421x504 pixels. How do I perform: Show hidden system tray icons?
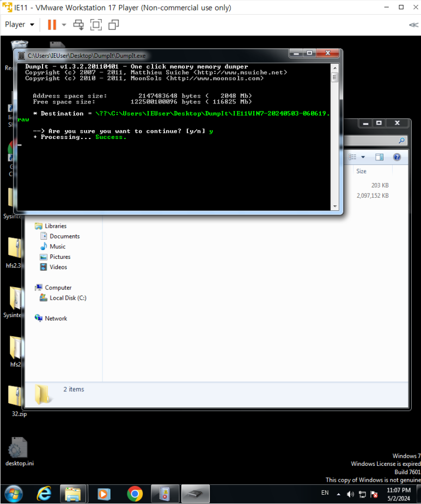(x=338, y=494)
